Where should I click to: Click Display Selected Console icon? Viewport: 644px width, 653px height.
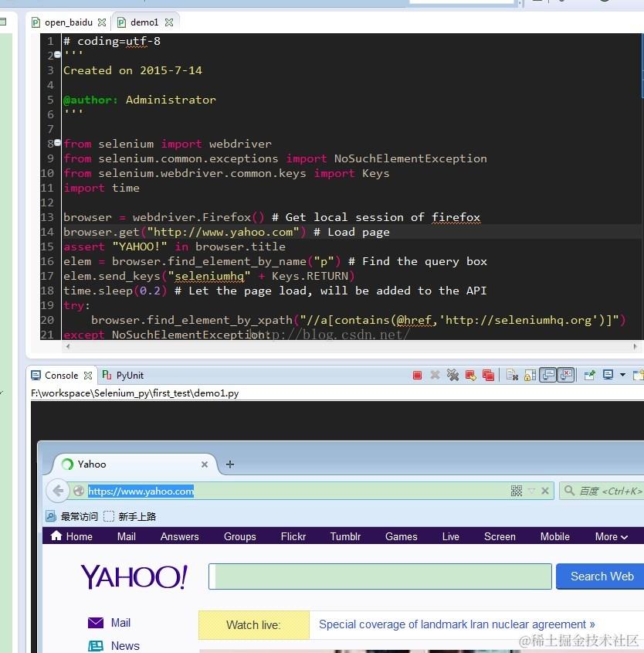[608, 376]
